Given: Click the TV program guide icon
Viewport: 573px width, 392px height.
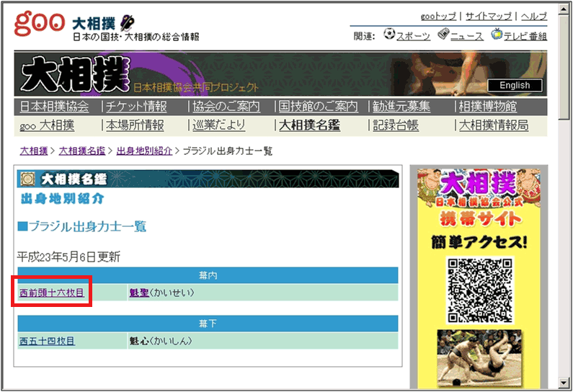Looking at the screenshot, I should tap(496, 34).
